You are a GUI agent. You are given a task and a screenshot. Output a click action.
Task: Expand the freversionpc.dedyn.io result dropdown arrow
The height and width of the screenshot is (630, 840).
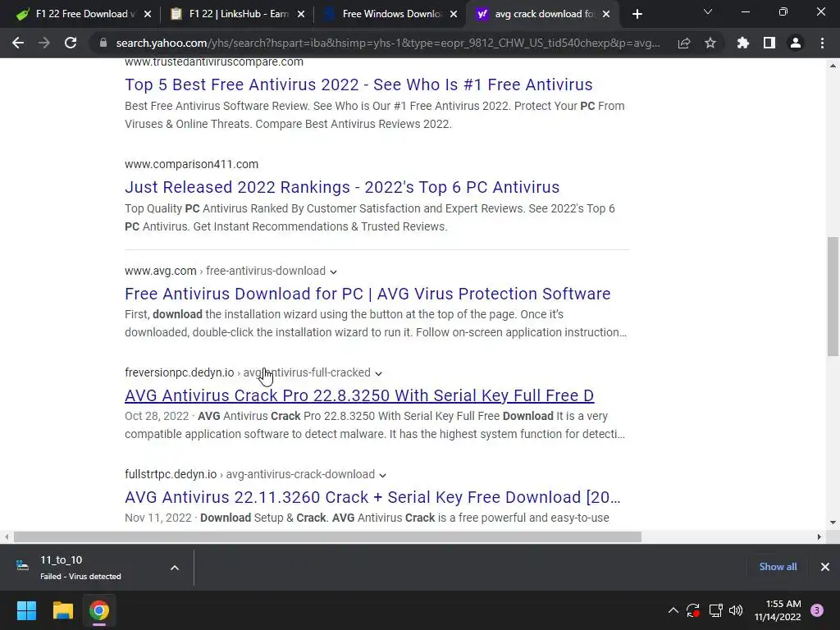pos(378,373)
